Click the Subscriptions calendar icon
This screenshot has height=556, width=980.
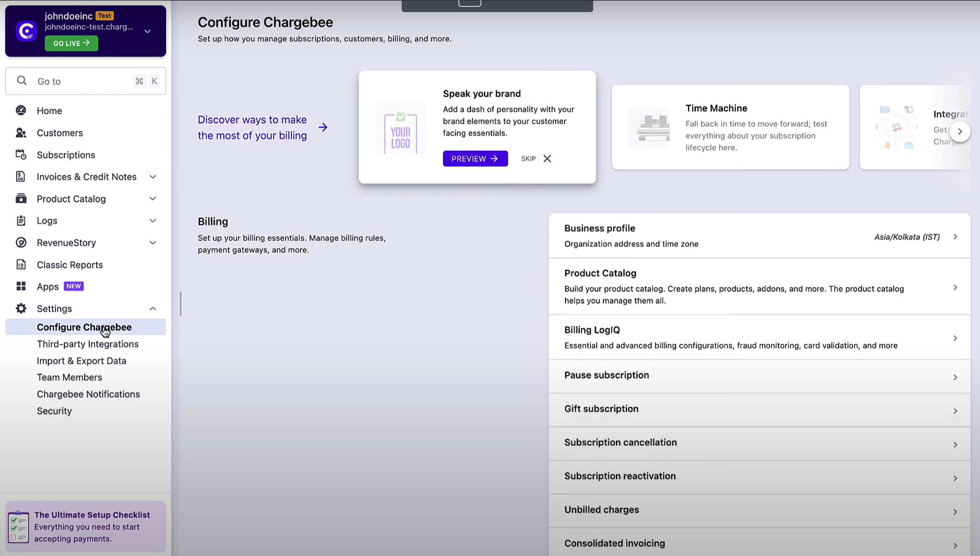(x=21, y=155)
